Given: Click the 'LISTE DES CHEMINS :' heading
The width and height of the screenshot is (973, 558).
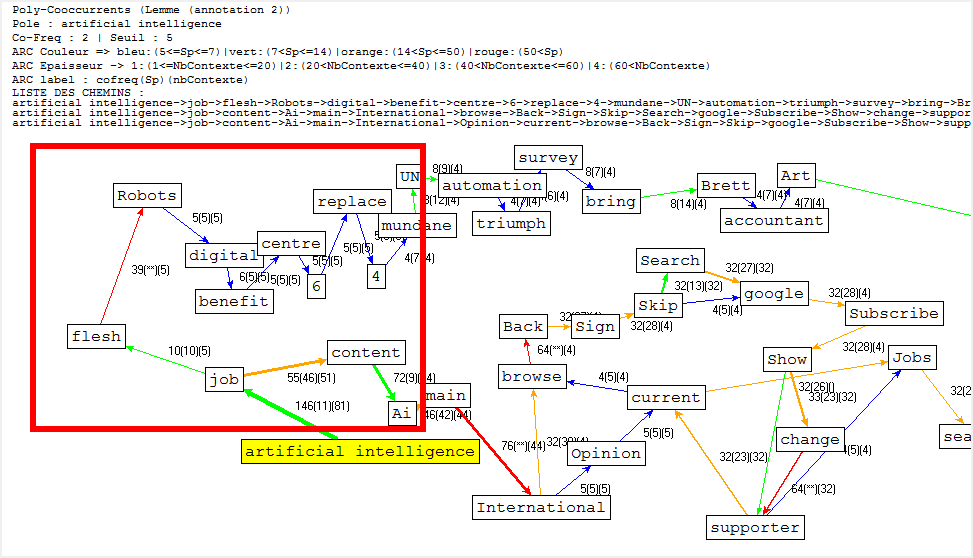Looking at the screenshot, I should [78, 92].
